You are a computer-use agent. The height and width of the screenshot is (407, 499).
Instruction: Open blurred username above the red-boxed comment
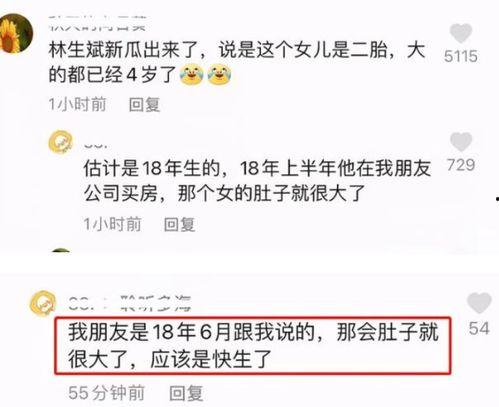130,303
